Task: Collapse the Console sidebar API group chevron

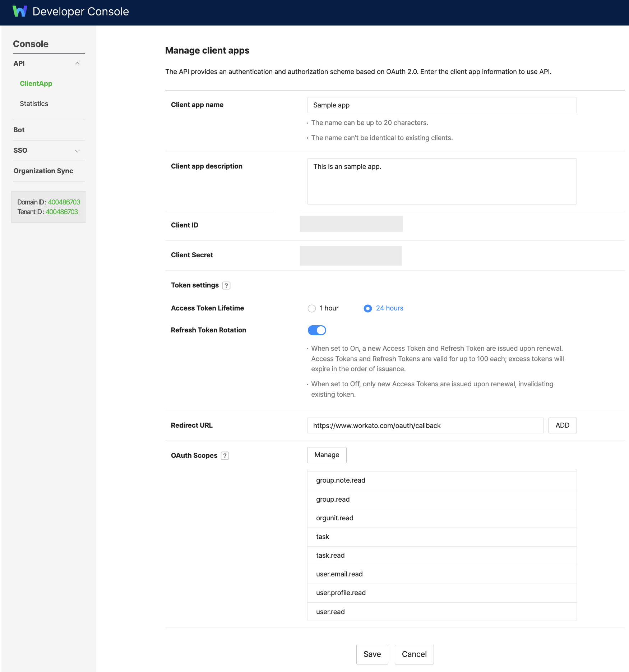Action: click(x=77, y=63)
